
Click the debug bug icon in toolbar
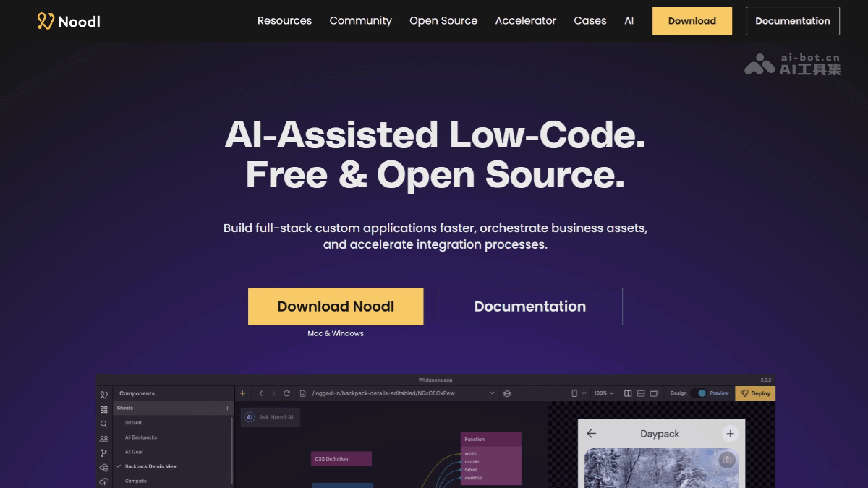[x=507, y=393]
